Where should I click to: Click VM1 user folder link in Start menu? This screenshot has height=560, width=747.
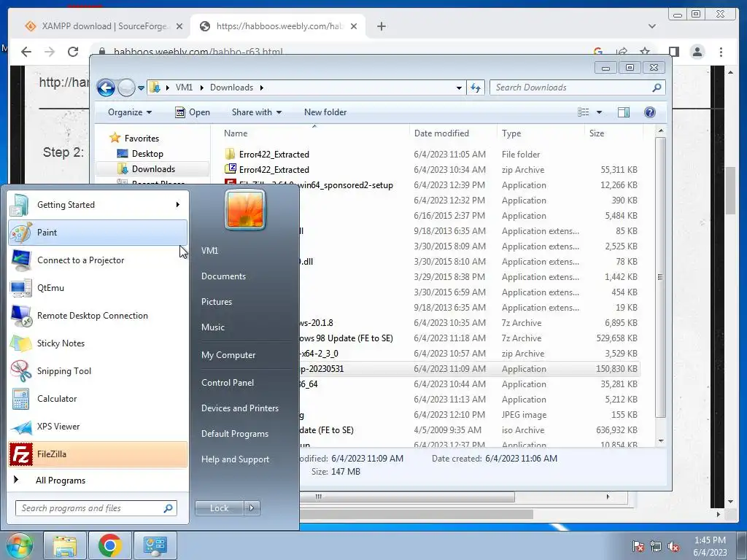[209, 251]
